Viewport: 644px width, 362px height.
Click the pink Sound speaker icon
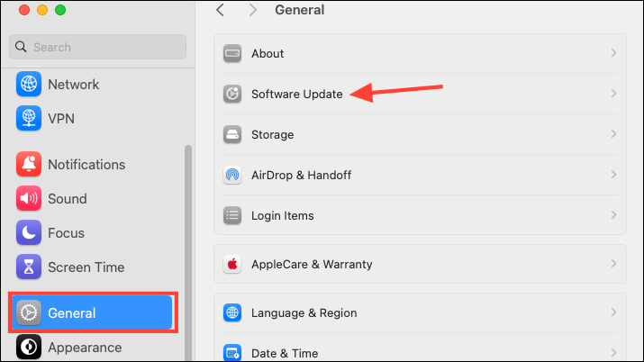click(29, 198)
